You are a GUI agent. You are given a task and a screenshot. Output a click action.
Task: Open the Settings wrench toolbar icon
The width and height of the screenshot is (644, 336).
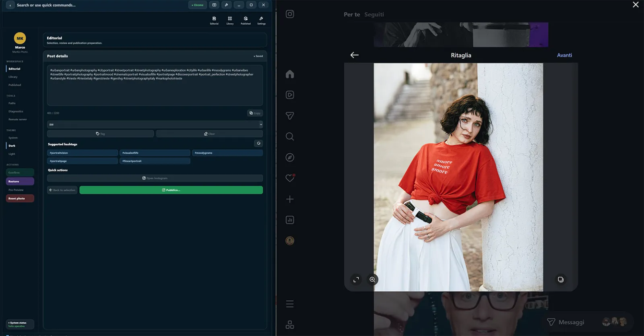(x=261, y=21)
